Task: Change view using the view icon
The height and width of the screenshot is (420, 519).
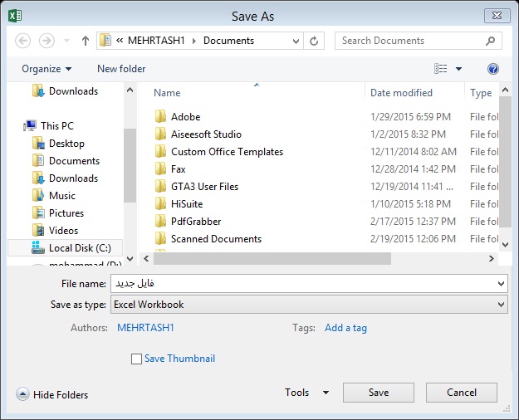Action: tap(441, 69)
